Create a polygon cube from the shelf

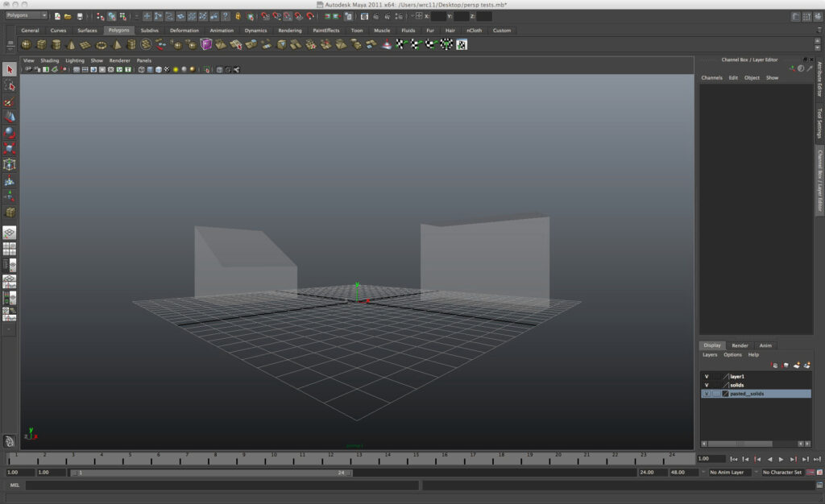click(x=42, y=45)
